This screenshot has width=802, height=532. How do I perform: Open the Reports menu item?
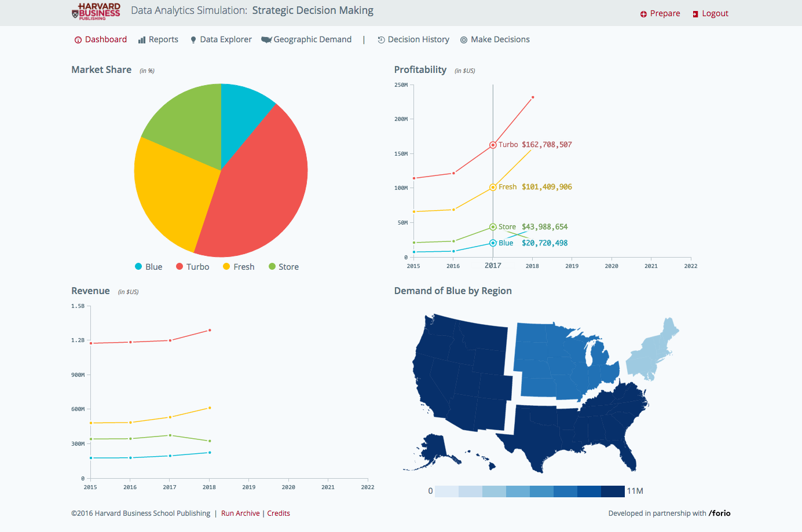click(x=158, y=39)
